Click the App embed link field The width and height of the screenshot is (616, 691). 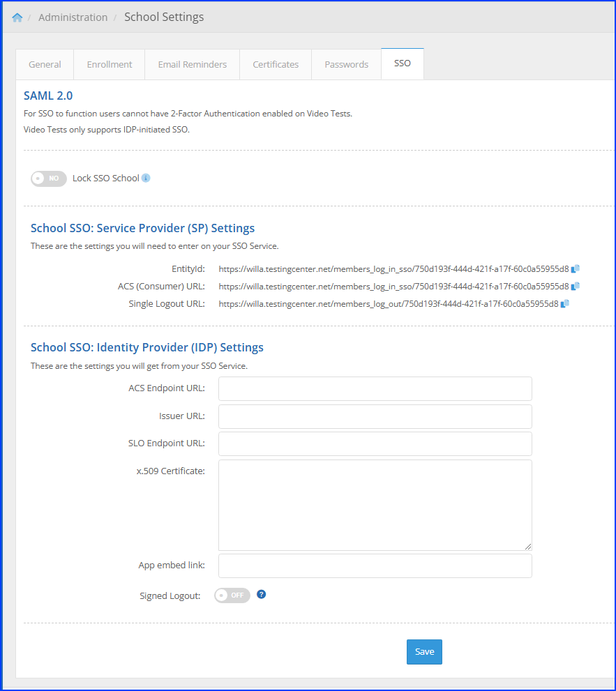(x=375, y=565)
